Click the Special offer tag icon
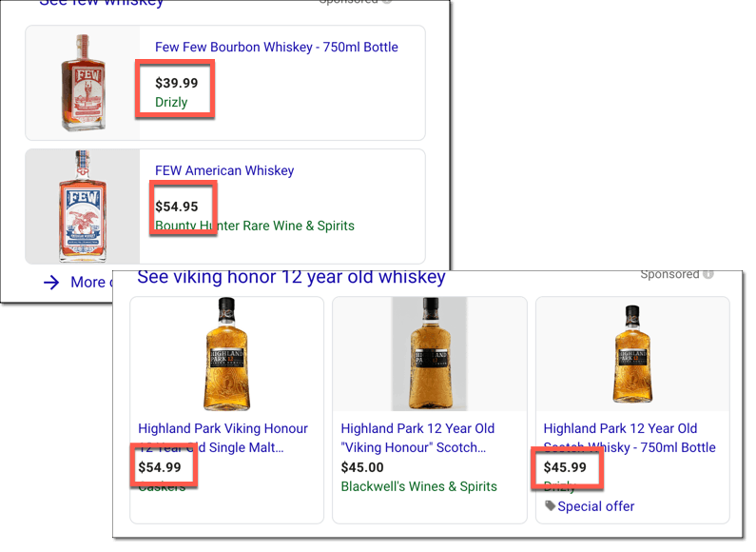 pos(551,505)
